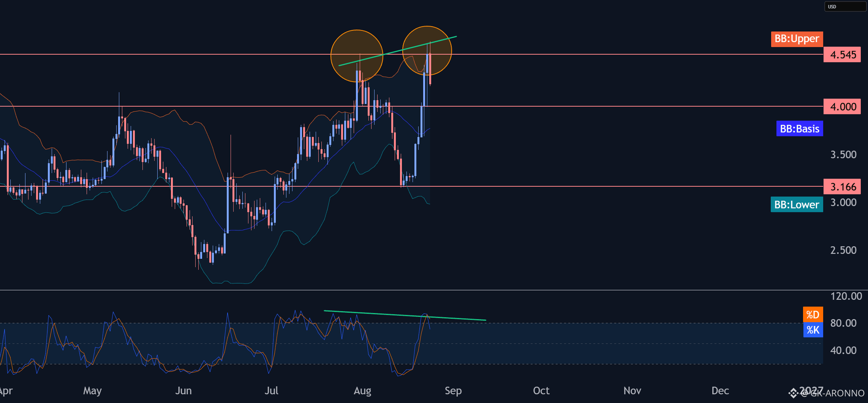Click the 4.545 price level label
868x403 pixels.
click(x=842, y=55)
